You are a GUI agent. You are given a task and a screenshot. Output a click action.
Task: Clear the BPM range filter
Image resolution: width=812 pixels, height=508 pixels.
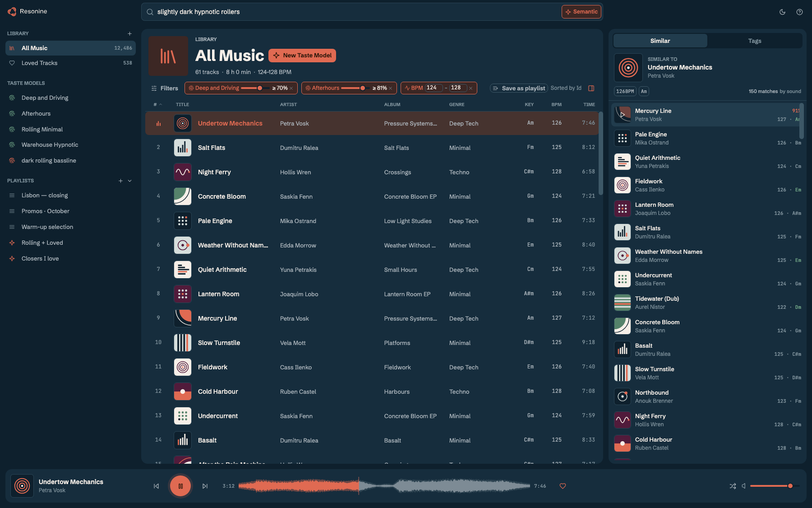[471, 89]
